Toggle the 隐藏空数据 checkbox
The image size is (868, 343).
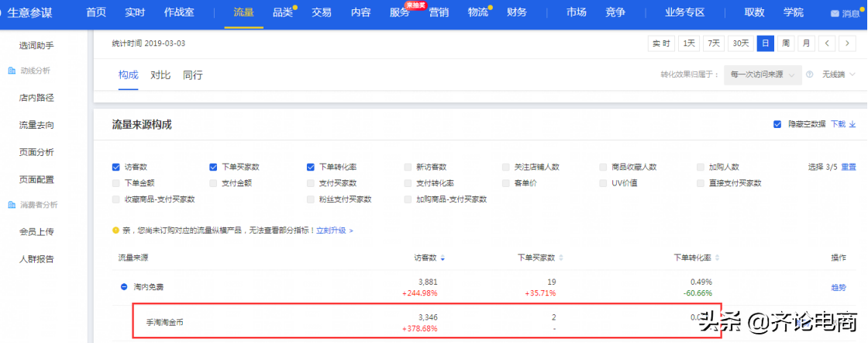tap(777, 125)
